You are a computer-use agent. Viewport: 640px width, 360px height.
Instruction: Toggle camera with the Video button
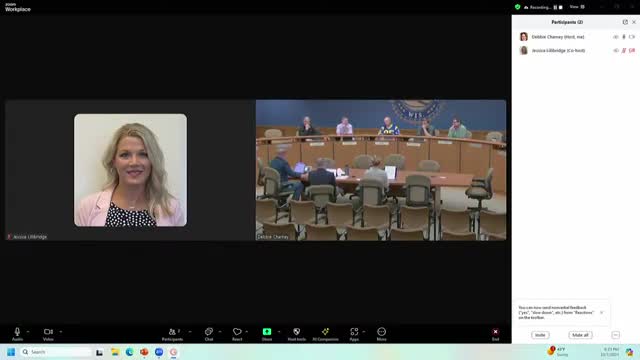coord(48,334)
